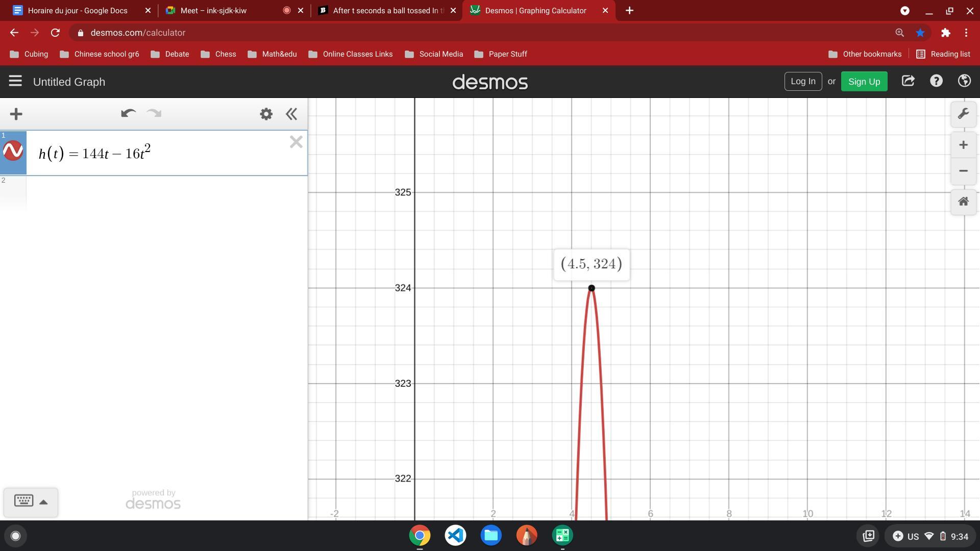Show the on-screen Desmos keypad
Screen dimensions: 980x551
pos(31,502)
